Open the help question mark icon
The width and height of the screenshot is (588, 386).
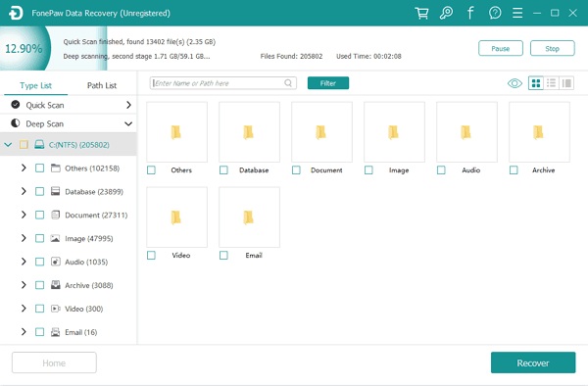(495, 13)
